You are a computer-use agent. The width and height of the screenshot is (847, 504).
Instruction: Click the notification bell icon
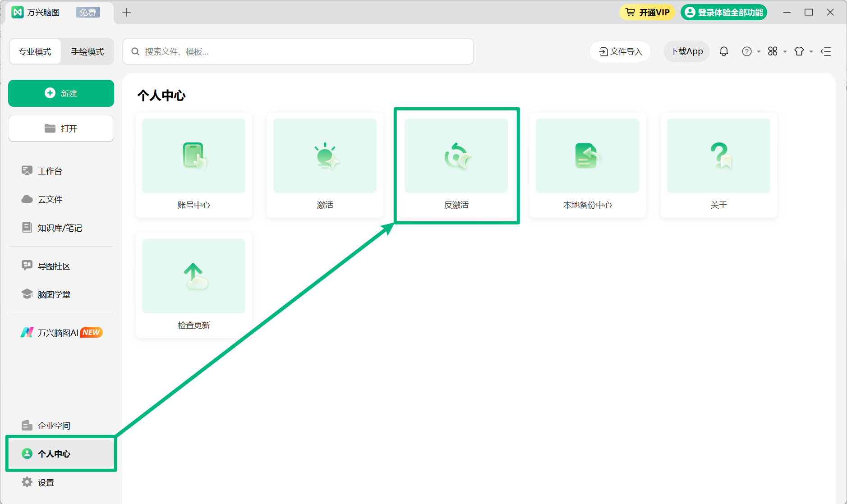pos(724,51)
